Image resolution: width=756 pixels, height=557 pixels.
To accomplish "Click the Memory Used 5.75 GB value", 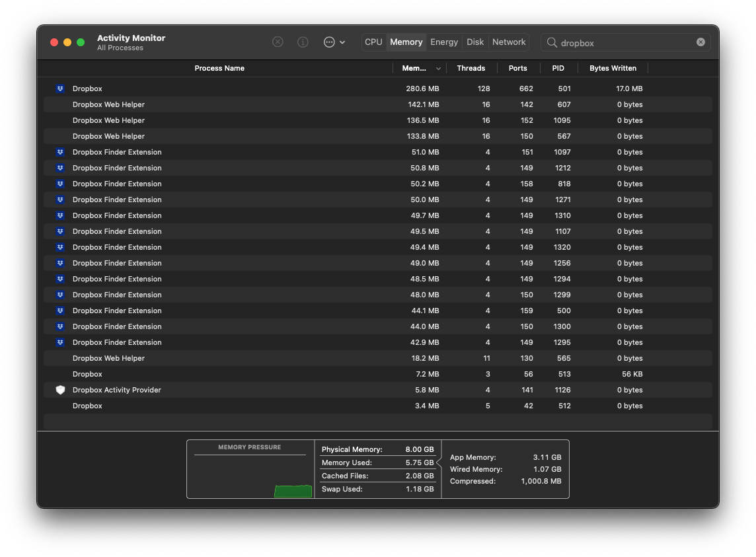I will click(420, 463).
